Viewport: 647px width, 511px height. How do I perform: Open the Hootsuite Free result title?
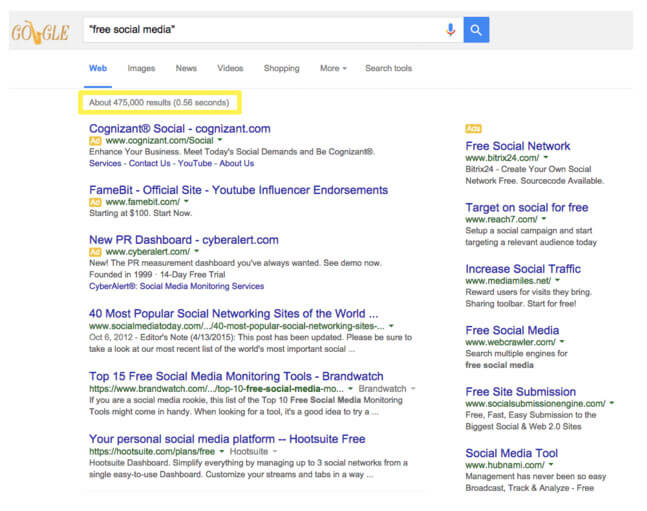(227, 439)
